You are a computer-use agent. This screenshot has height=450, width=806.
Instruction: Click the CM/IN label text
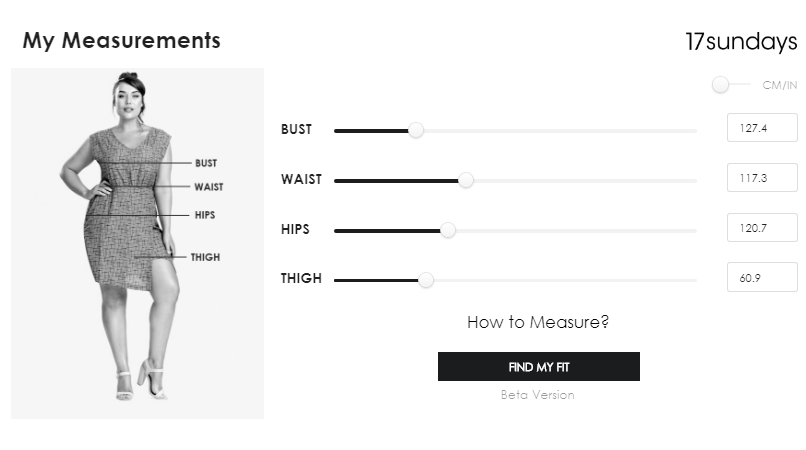pyautogui.click(x=780, y=85)
